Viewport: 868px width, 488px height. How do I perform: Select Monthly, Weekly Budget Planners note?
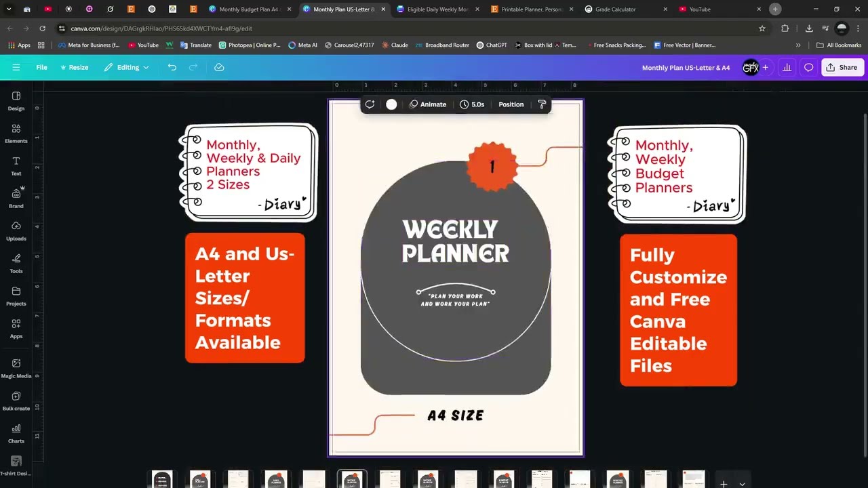[x=677, y=174]
